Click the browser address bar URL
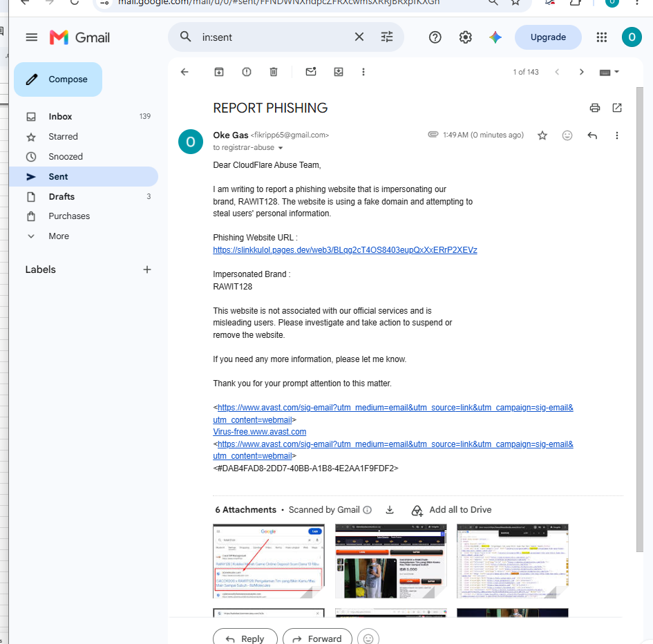This screenshot has height=644, width=653. [x=278, y=3]
